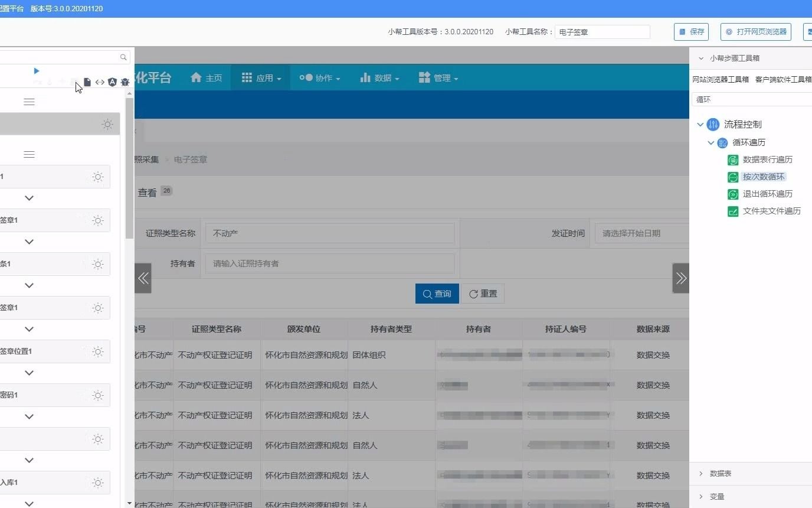Click the 重置 reset button
Screen dimensions: 812x508
coord(483,294)
